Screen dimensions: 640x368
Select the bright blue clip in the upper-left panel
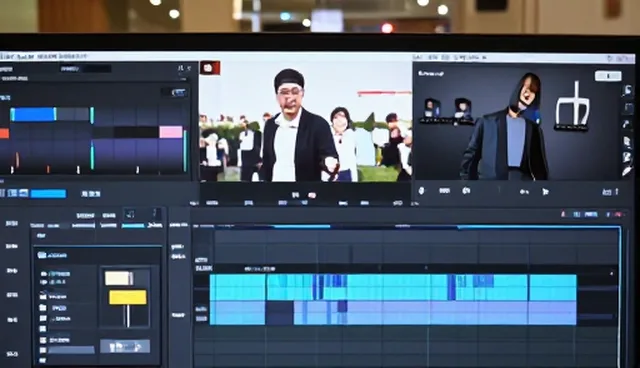(33, 114)
